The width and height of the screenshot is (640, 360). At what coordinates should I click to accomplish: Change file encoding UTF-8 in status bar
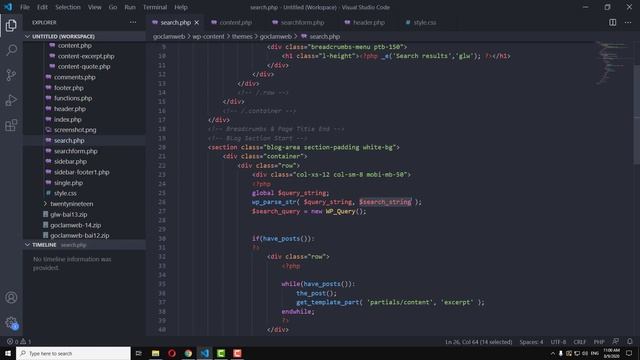(x=558, y=342)
